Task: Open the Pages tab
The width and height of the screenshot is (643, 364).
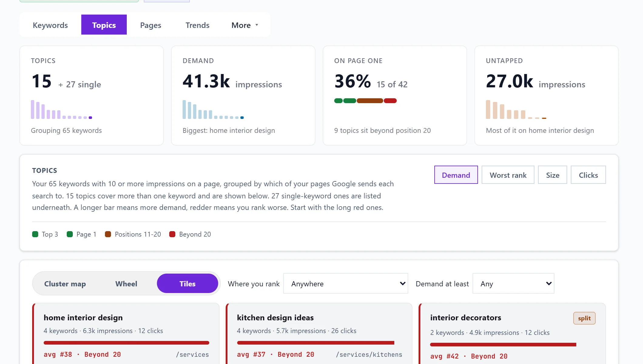Action: pyautogui.click(x=150, y=25)
